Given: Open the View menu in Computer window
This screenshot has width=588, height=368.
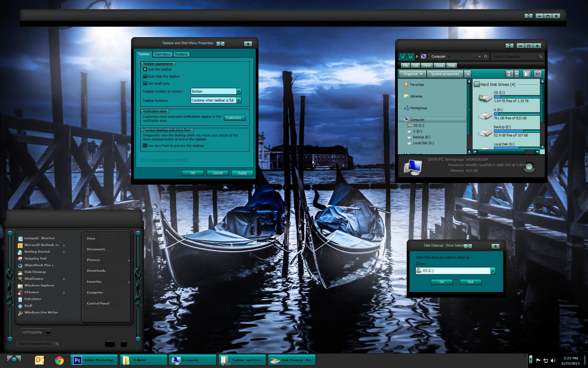Looking at the screenshot, I should click(427, 65).
